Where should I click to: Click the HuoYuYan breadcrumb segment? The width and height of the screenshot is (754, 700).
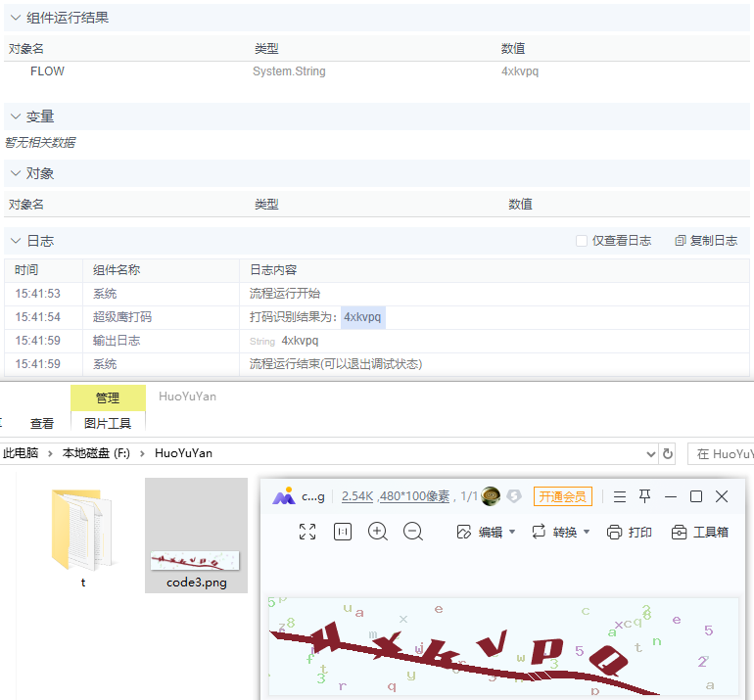183,453
